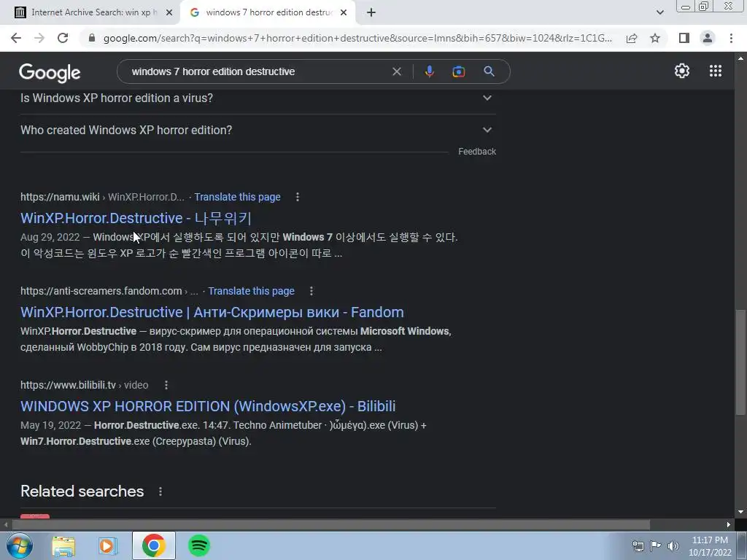Open more options for bilibili result
This screenshot has height=560, width=747.
(x=166, y=385)
